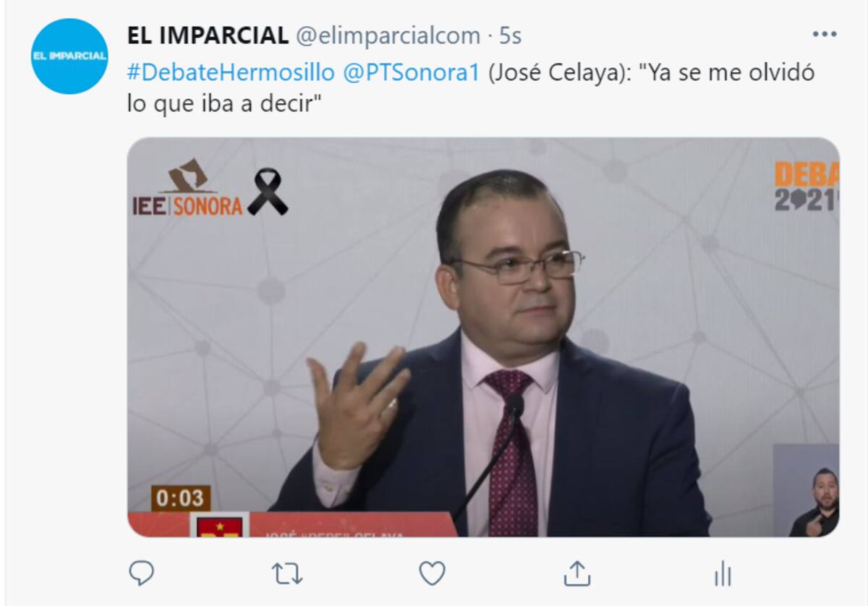This screenshot has width=868, height=606.
Task: Click the IEE Sonora logo in video
Action: click(188, 188)
